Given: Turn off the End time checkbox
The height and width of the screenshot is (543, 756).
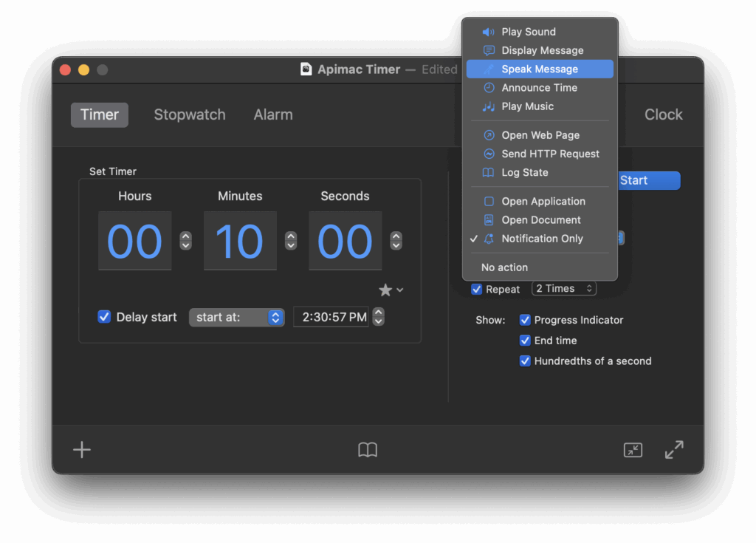Looking at the screenshot, I should click(525, 341).
